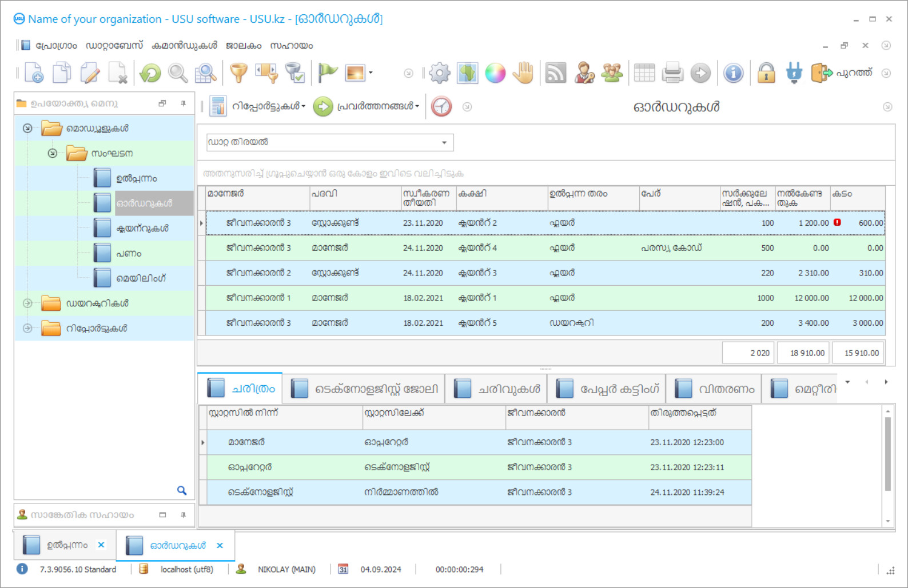
Task: Sort by the കടം column header
Action: point(858,198)
